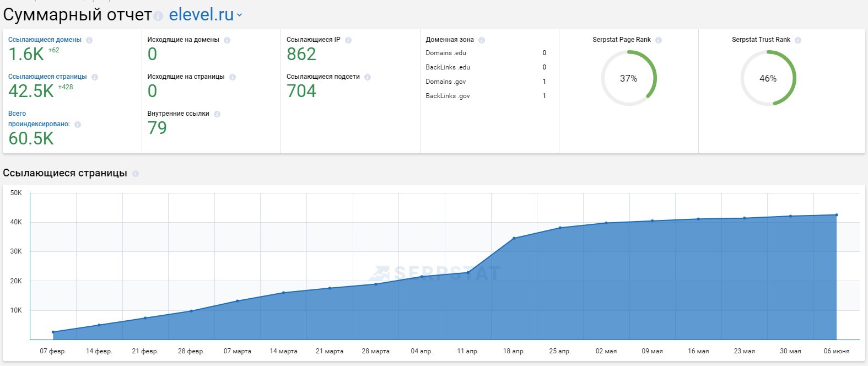Click the 1.6K referring domains value

coord(26,54)
